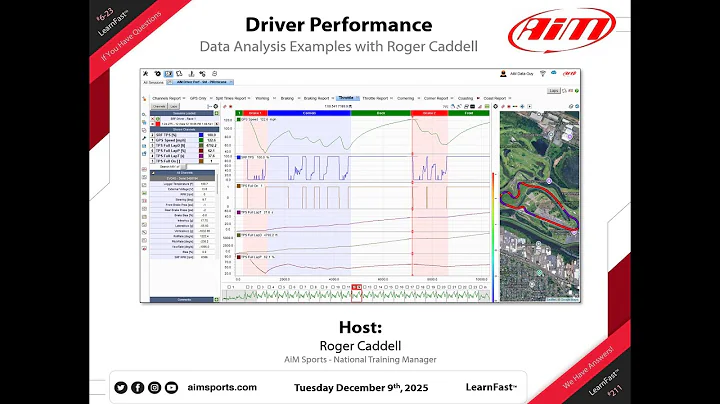The image size is (720, 404).
Task: Toggle the selected red lap 12 marker
Action: [356, 287]
